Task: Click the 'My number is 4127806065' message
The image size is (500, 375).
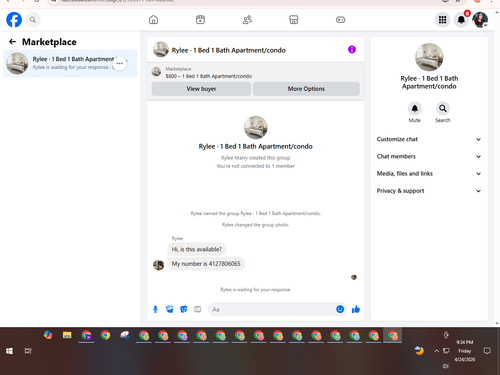Action: point(206,264)
